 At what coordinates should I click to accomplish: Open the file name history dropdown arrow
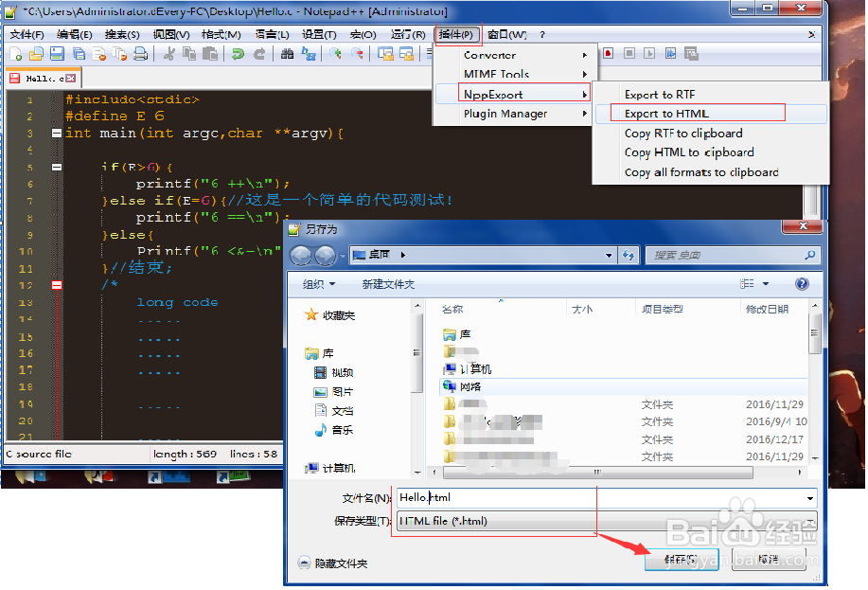point(810,498)
